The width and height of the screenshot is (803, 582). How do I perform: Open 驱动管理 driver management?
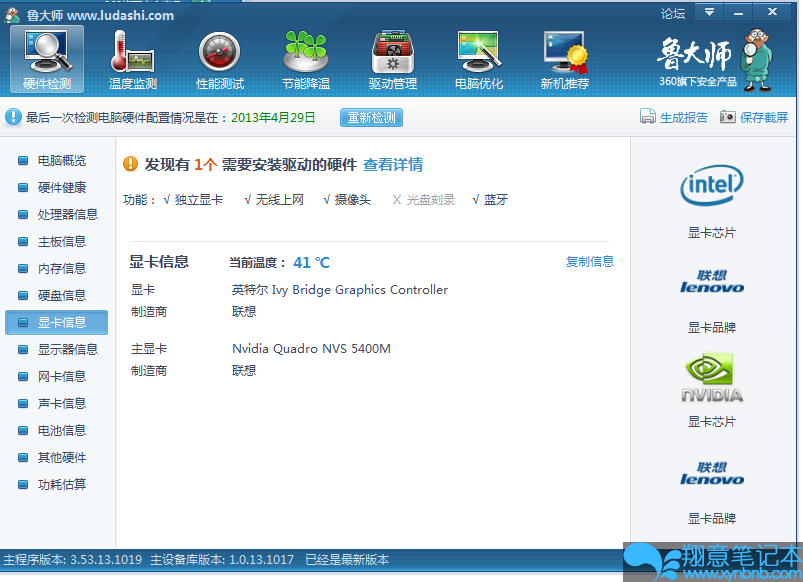click(392, 59)
